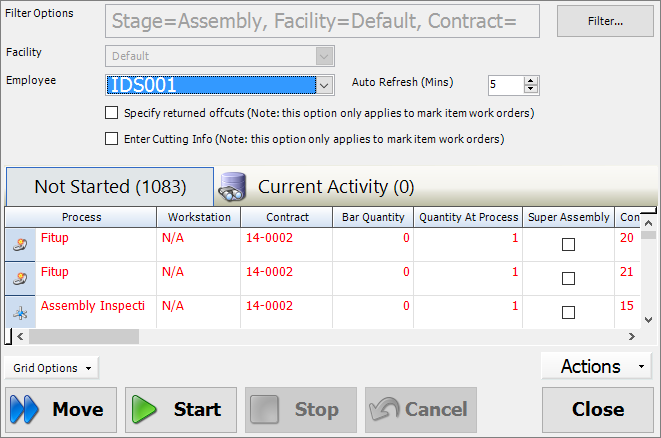The width and height of the screenshot is (661, 438).
Task: Click the binoculars icon beside Current Activity
Action: (233, 186)
